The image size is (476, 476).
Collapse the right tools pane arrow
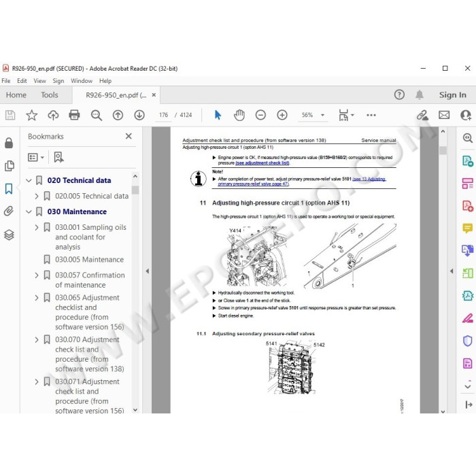[452, 271]
